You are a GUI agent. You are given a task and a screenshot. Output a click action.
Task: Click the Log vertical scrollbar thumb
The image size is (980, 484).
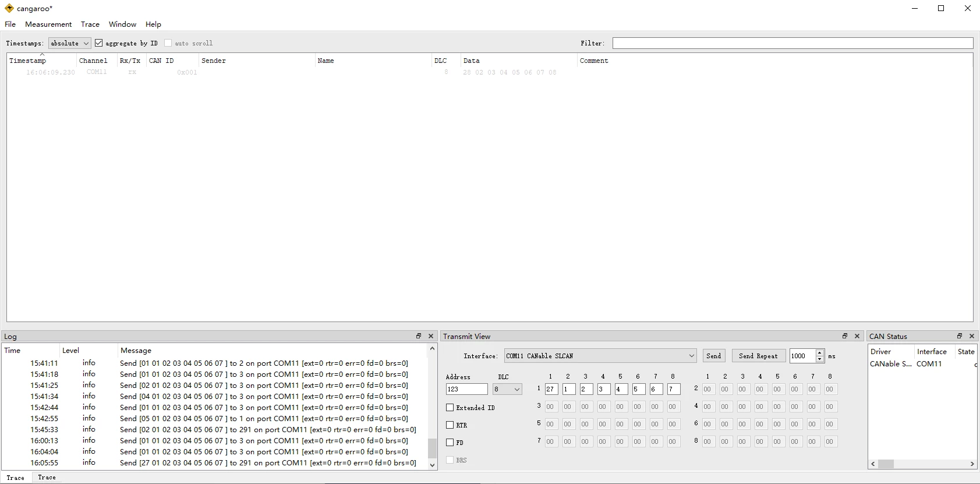coord(432,448)
